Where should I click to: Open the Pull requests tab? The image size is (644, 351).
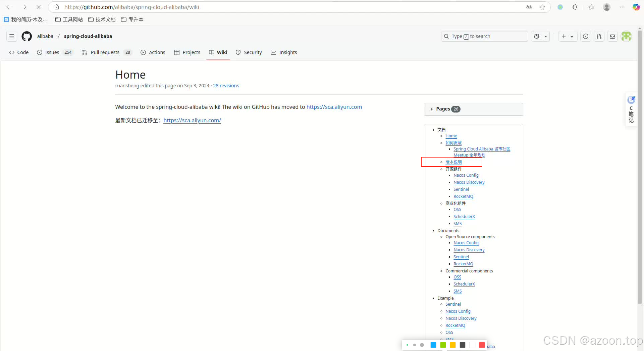(x=107, y=52)
